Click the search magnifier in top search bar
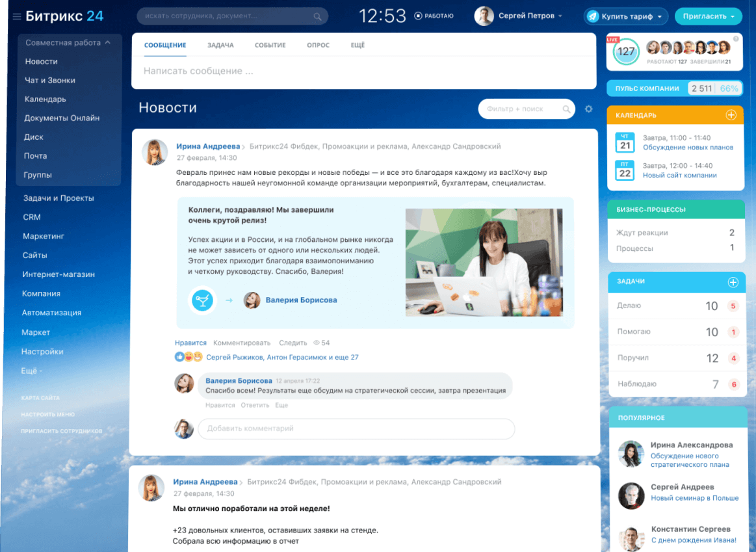 tap(317, 16)
